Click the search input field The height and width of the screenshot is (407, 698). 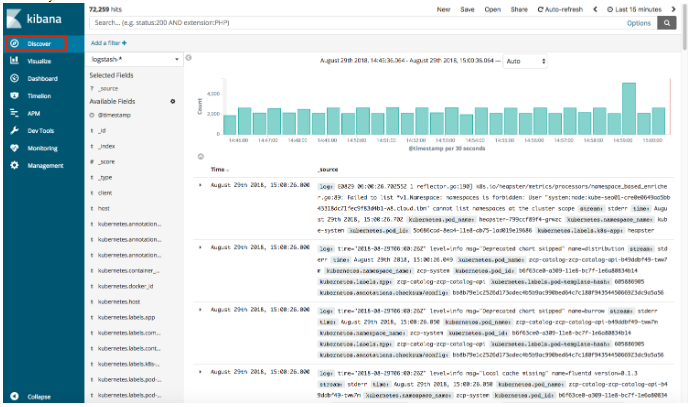(356, 23)
